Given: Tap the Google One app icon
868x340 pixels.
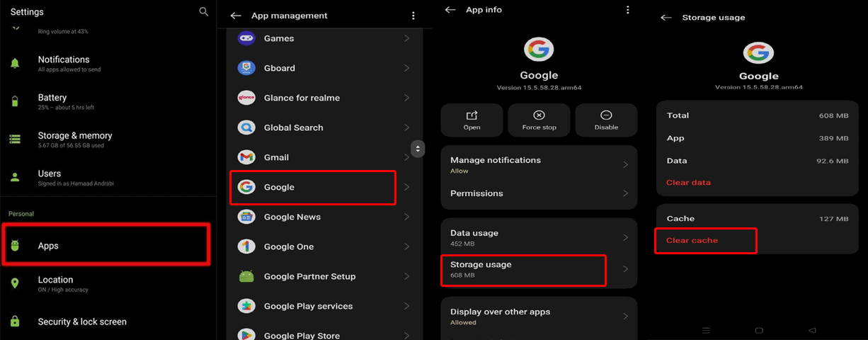Looking at the screenshot, I should click(x=246, y=246).
